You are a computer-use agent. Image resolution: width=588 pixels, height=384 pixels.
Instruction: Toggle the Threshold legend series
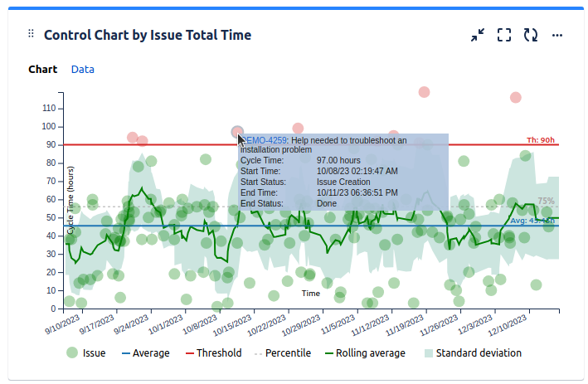click(214, 352)
